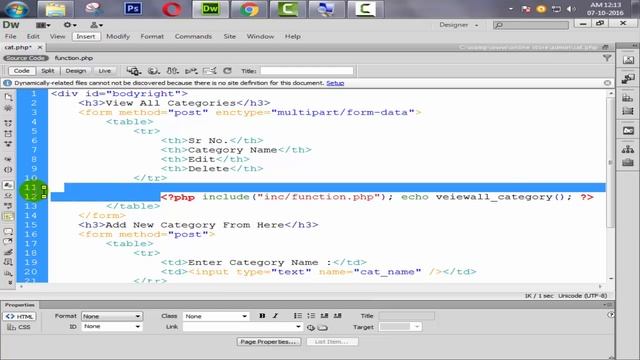640x360 pixels.
Task: Toggle Live view
Action: click(x=104, y=71)
